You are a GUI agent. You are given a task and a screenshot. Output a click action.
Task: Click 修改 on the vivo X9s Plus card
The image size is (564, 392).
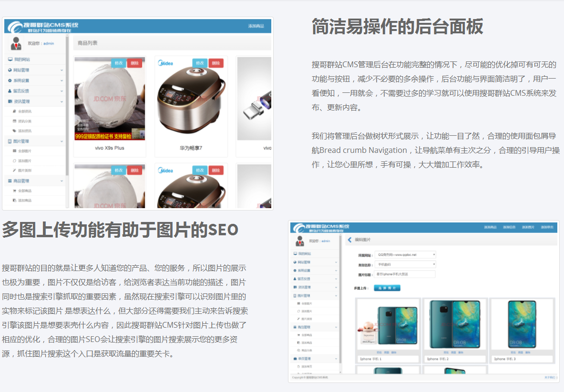[x=119, y=63]
